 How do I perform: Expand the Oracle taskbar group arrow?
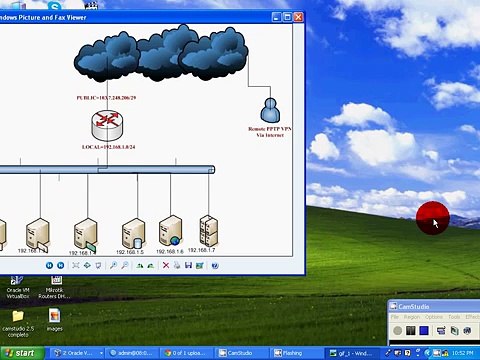pos(101,353)
